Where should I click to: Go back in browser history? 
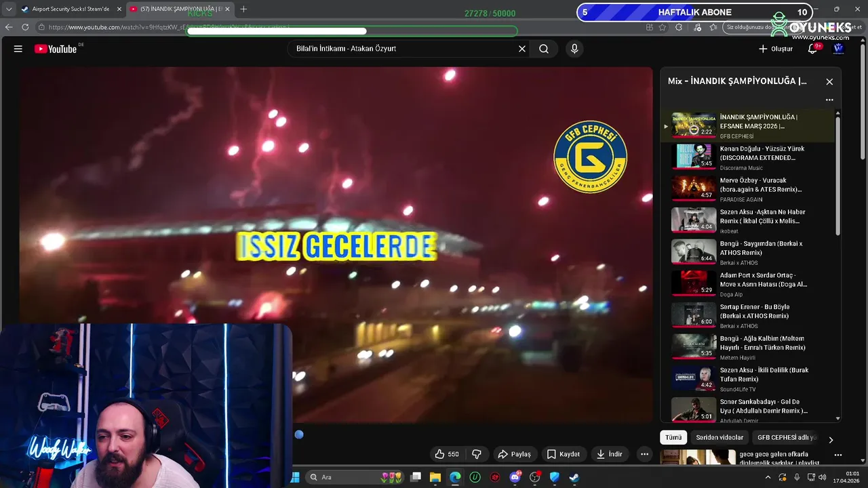tap(9, 27)
